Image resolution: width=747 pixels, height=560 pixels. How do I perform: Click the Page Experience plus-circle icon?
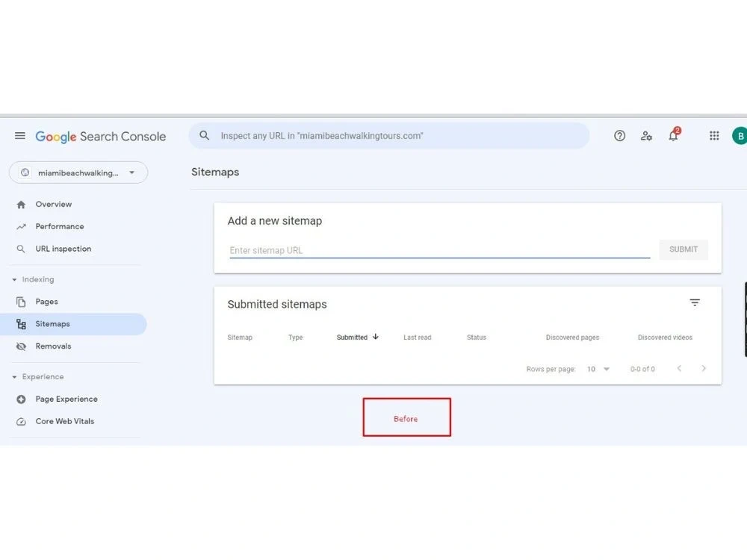click(21, 399)
